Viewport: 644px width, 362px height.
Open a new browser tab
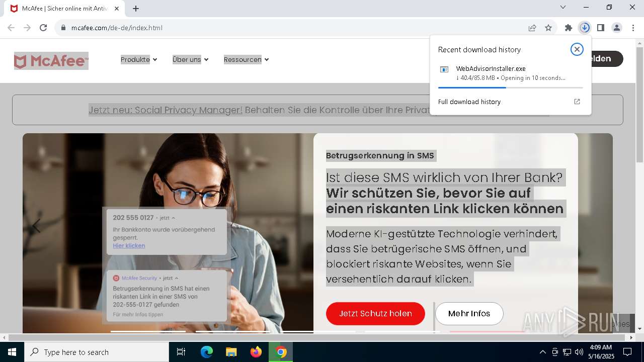(x=136, y=9)
